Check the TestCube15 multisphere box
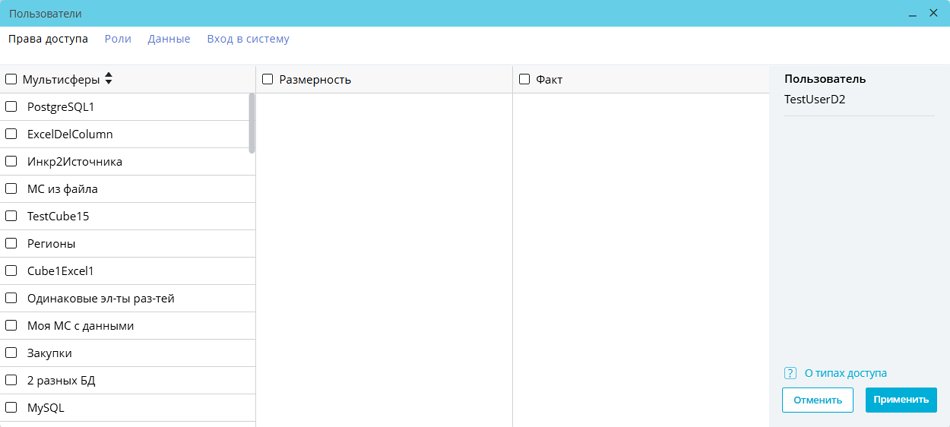 pyautogui.click(x=12, y=216)
